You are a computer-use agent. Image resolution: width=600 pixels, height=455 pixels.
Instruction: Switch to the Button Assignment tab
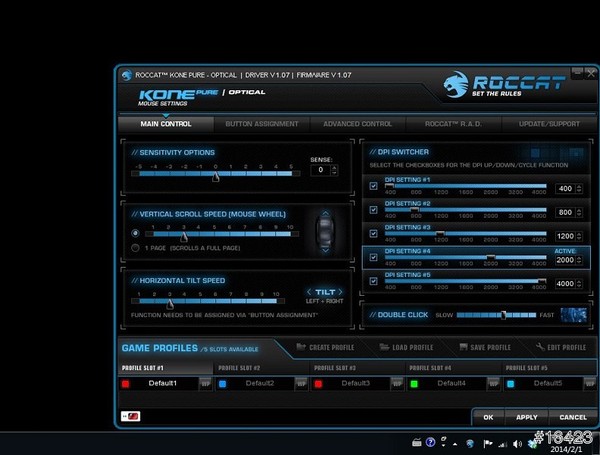coord(261,124)
